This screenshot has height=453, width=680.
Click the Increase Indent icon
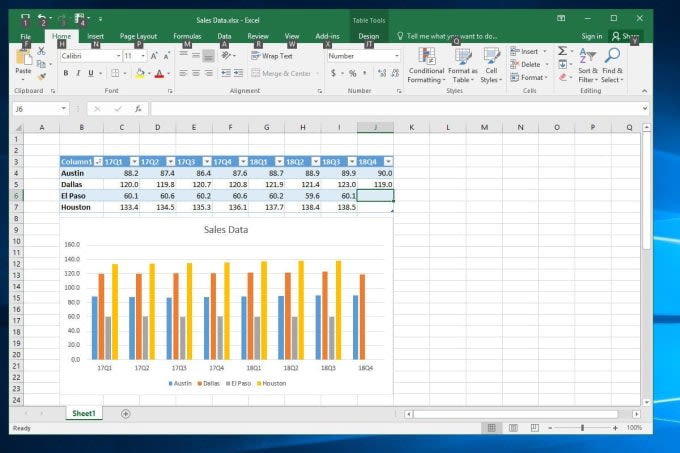point(238,73)
